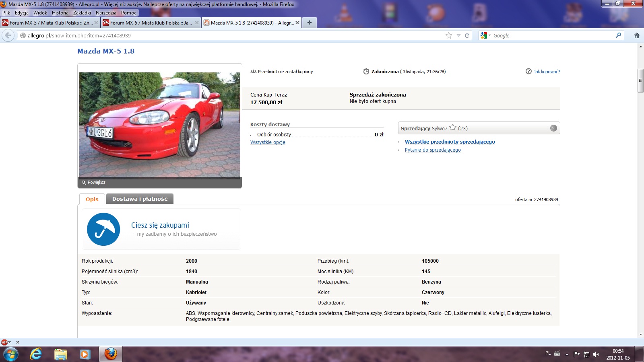This screenshot has width=644, height=362.
Task: Open the Jak kupować? help link
Action: (547, 72)
